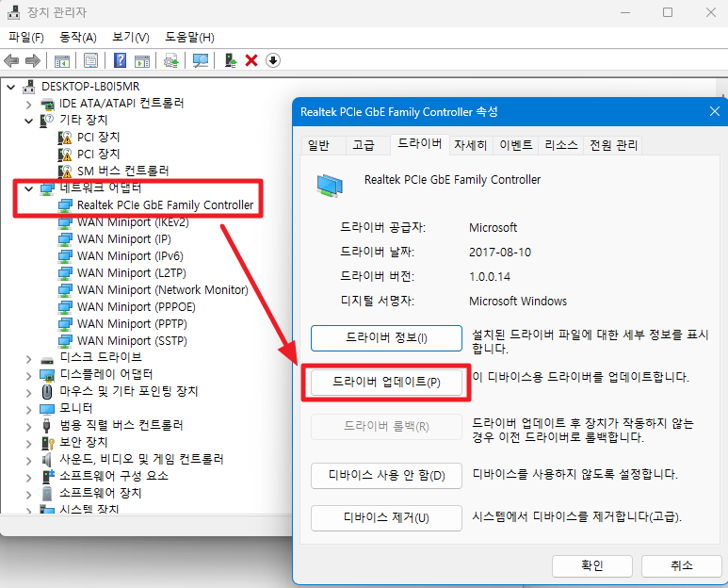Image resolution: width=728 pixels, height=588 pixels.
Task: Click the monitor toolbar icon beside scan hardware
Action: [201, 60]
